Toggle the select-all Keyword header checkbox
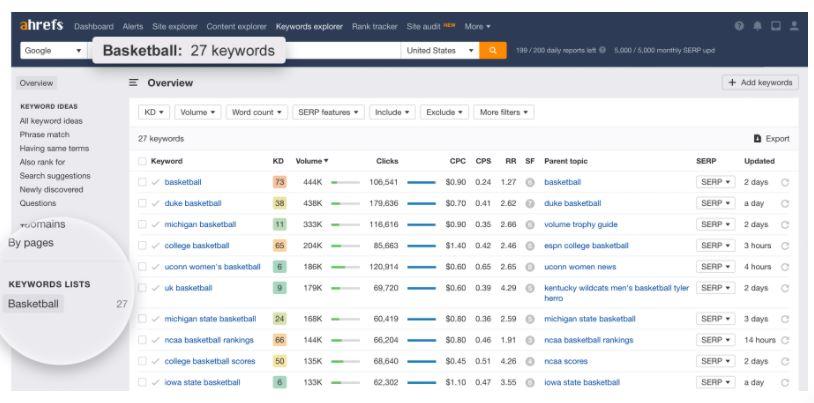This screenshot has width=814, height=403. pyautogui.click(x=142, y=162)
